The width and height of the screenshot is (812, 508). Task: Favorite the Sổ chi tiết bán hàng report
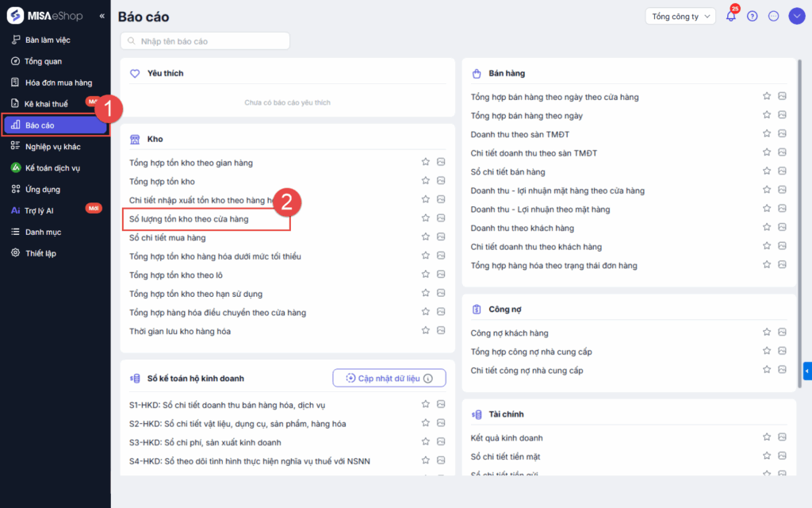767,171
